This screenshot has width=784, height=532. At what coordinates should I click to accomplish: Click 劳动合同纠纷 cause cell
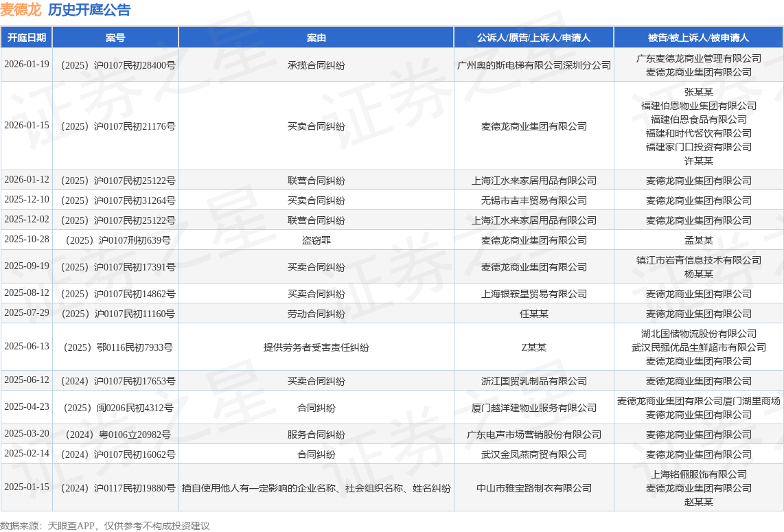coord(316,314)
